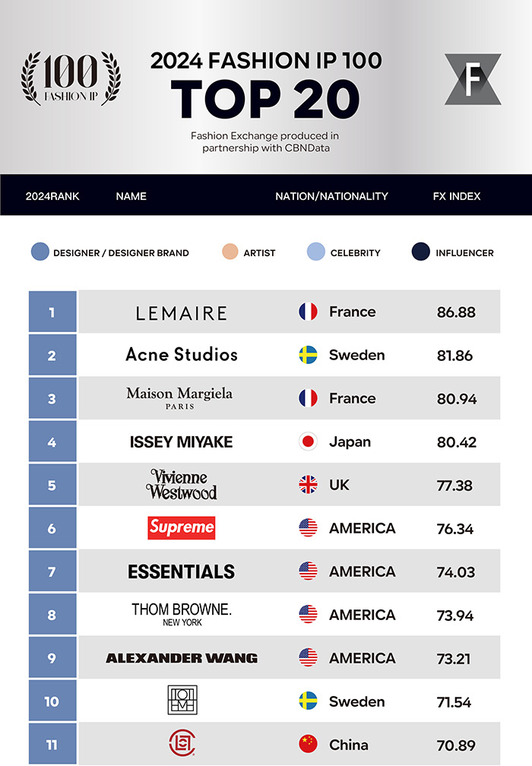This screenshot has height=766, width=532.
Task: Click the red circular logo at rank 11
Action: click(182, 743)
